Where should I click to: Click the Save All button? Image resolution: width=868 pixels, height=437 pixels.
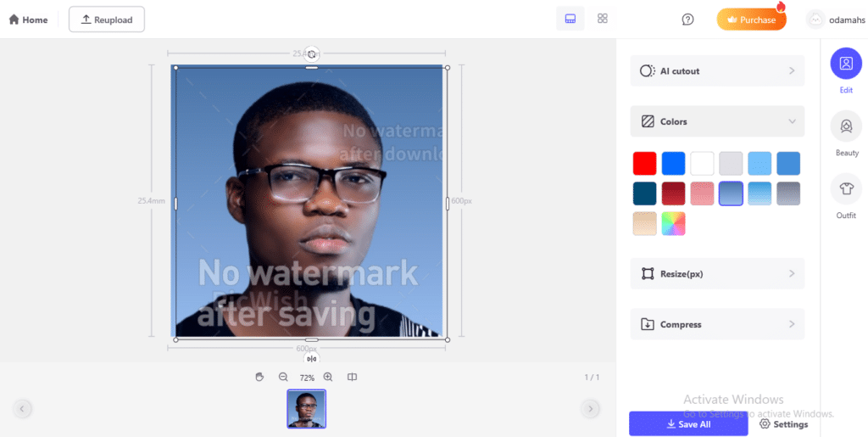(x=688, y=423)
